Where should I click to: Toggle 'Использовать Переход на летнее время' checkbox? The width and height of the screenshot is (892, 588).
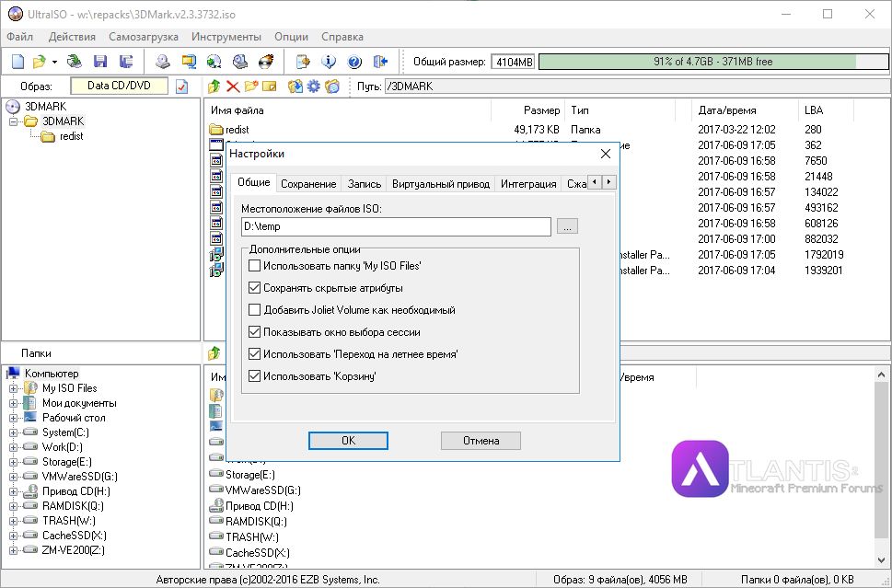pos(255,354)
